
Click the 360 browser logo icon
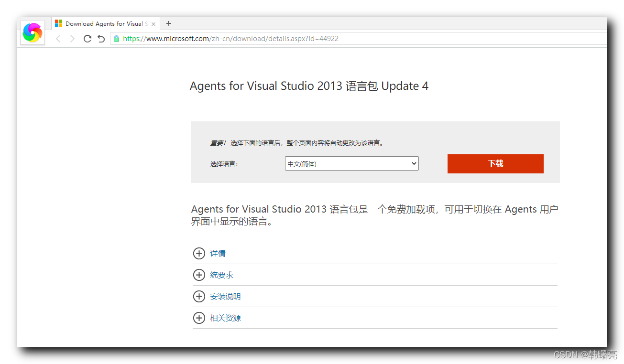(33, 32)
